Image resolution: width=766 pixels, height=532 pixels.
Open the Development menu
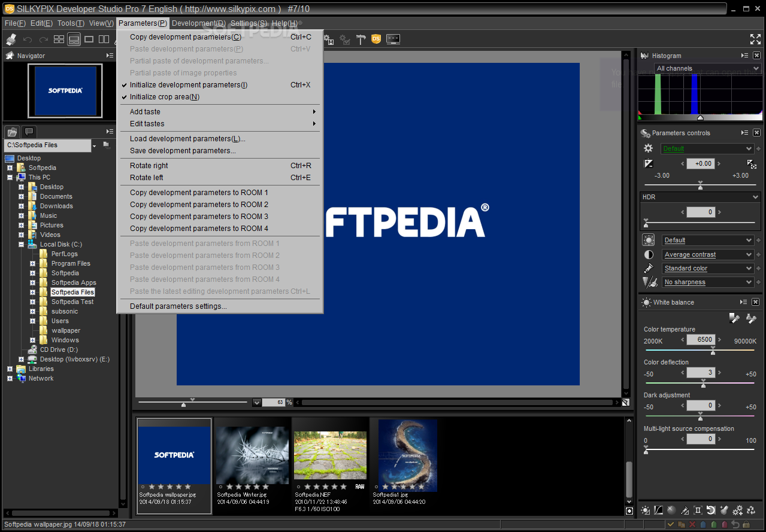click(199, 23)
